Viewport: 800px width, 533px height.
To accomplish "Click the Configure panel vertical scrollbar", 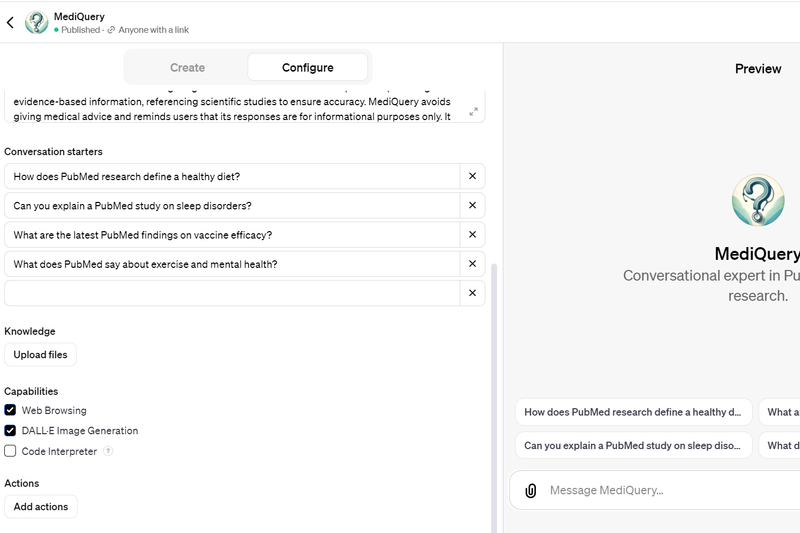I will click(x=493, y=398).
